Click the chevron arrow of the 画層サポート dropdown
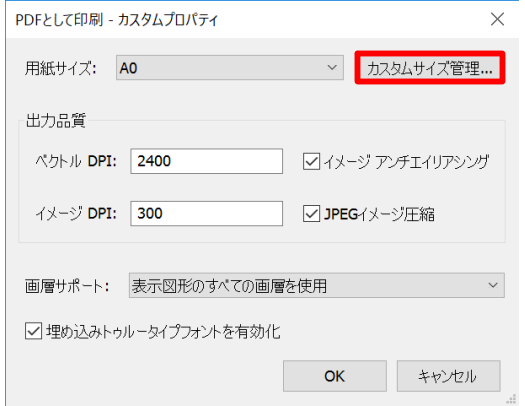 pyautogui.click(x=493, y=286)
